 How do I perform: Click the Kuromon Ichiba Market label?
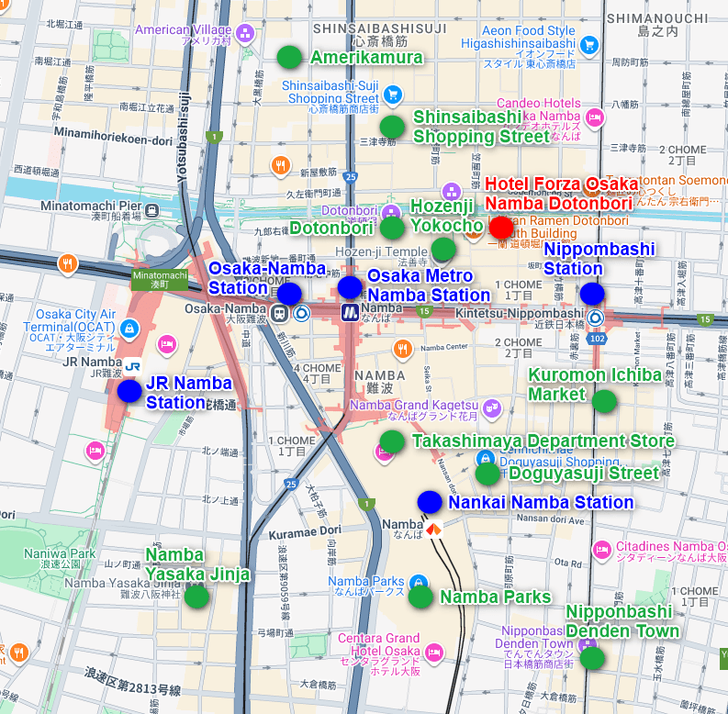595,385
